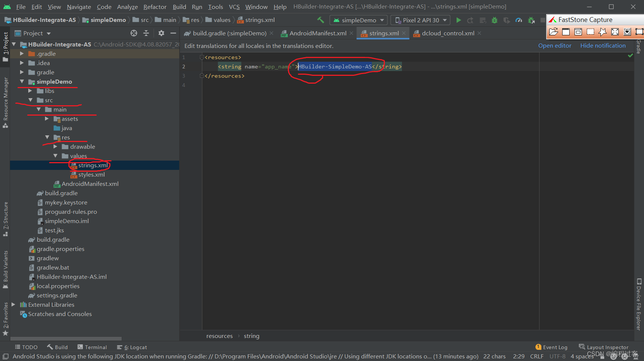This screenshot has width=644, height=361.
Task: Click Attach Debugger to Android Process icon
Action: click(x=531, y=20)
